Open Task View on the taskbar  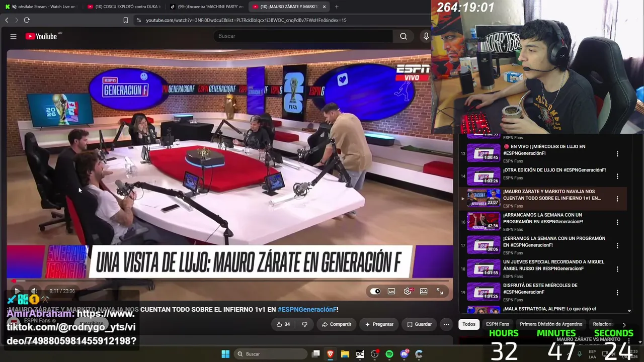pos(315,354)
